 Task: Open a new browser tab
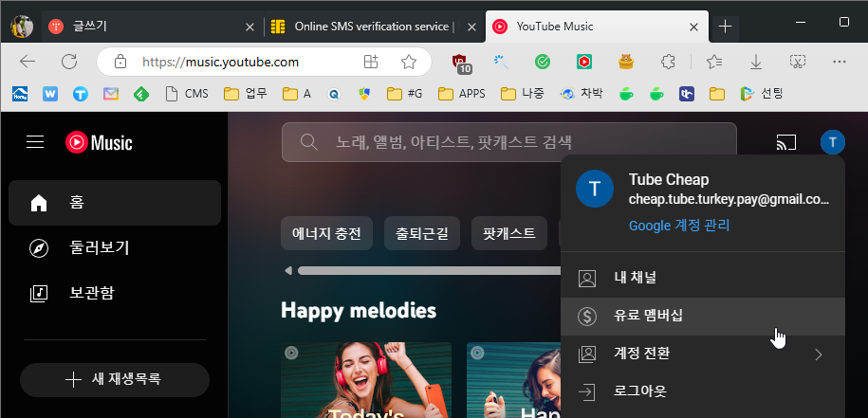(725, 26)
